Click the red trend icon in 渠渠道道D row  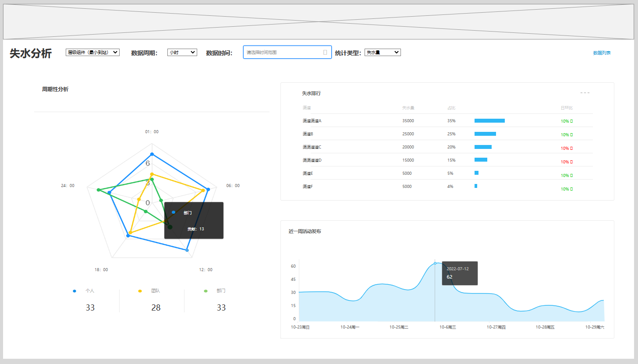pos(571,162)
